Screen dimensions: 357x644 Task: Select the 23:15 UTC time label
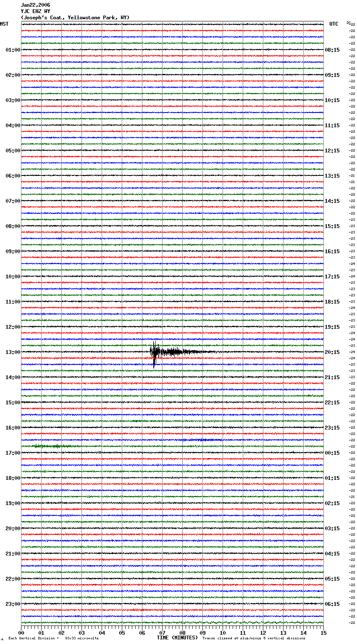[332, 428]
